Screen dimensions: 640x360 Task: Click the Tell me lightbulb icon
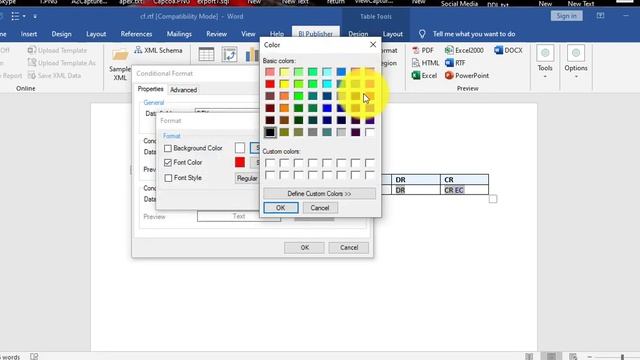pos(422,34)
